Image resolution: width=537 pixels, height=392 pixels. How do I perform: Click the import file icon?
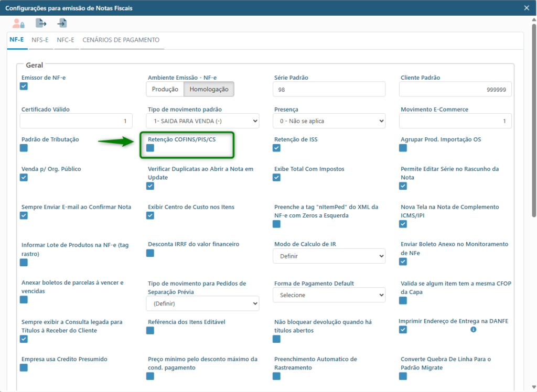click(x=62, y=24)
